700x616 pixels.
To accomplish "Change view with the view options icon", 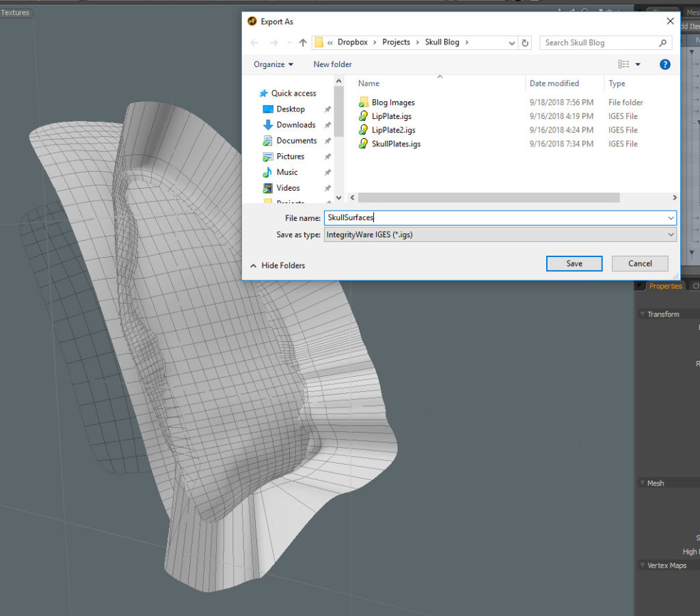I will coord(624,64).
